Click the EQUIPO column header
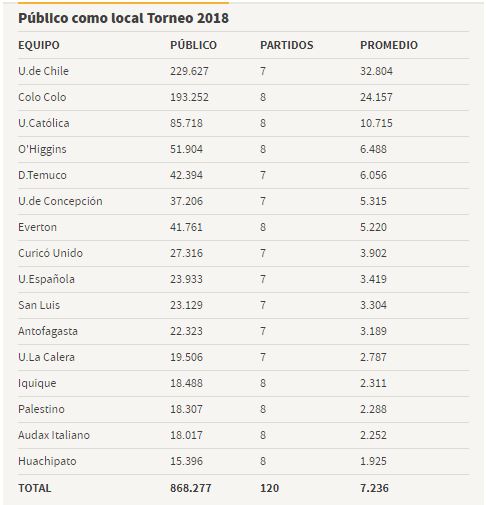This screenshot has width=486, height=505. (39, 45)
